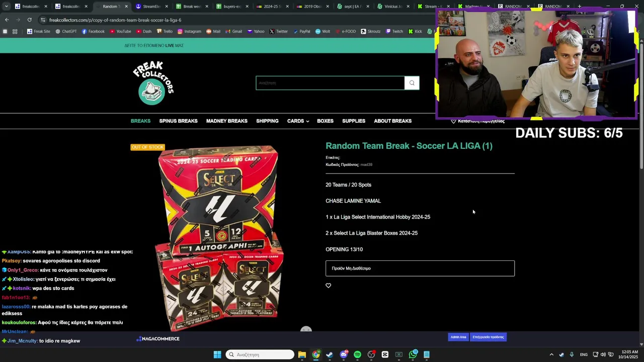Open CapCut from the taskbar

pyautogui.click(x=385, y=354)
